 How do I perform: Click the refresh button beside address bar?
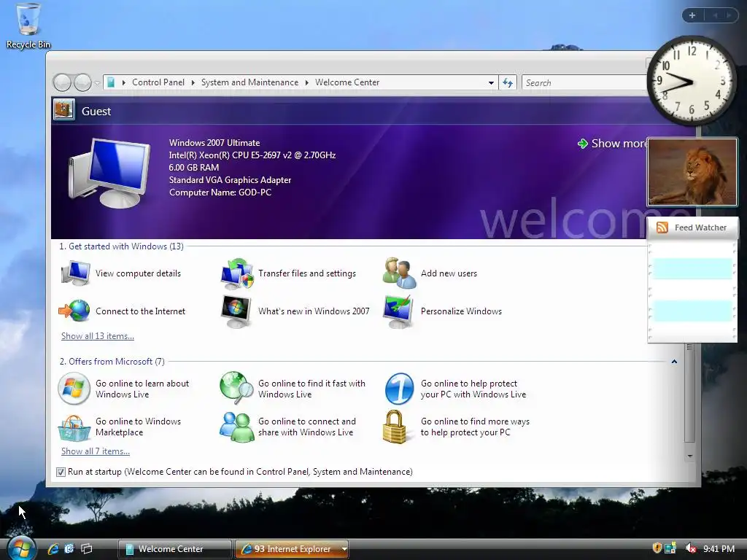point(508,83)
